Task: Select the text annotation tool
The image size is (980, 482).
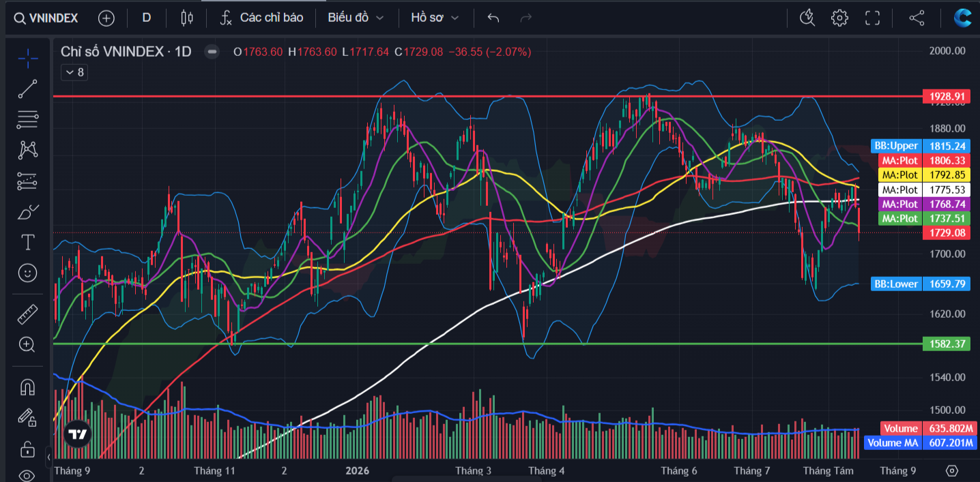Action: click(27, 242)
